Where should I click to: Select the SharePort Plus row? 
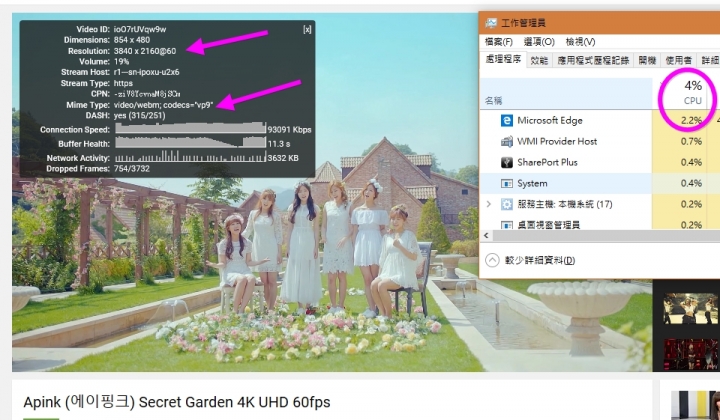click(600, 162)
